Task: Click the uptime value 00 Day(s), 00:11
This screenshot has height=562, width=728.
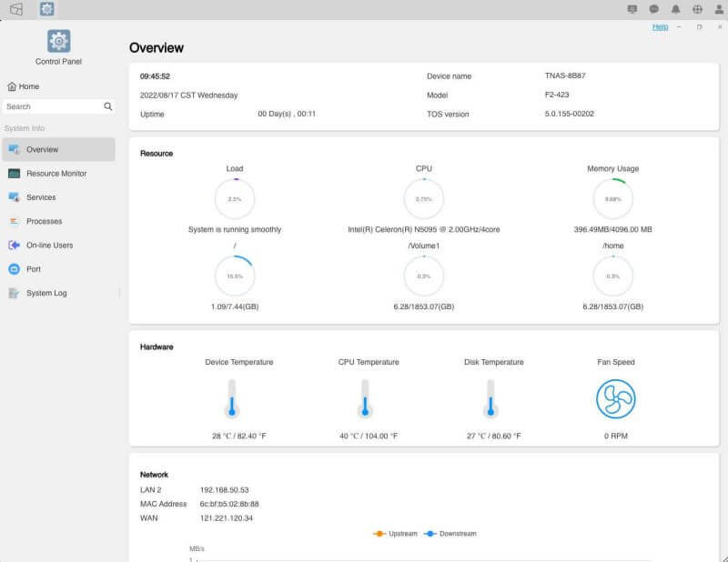Action: pyautogui.click(x=287, y=114)
